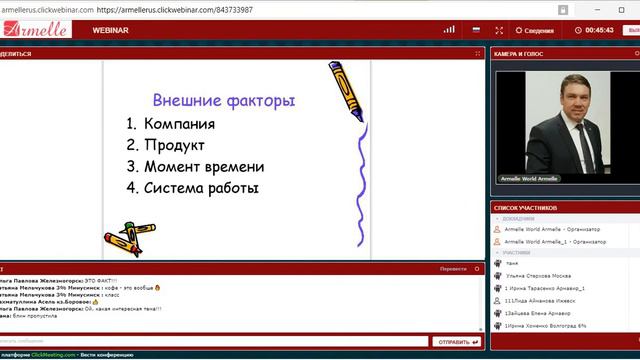The image size is (640, 360).
Task: Click device icon beside 1Зайцева Елена Армавир
Action: click(498, 313)
